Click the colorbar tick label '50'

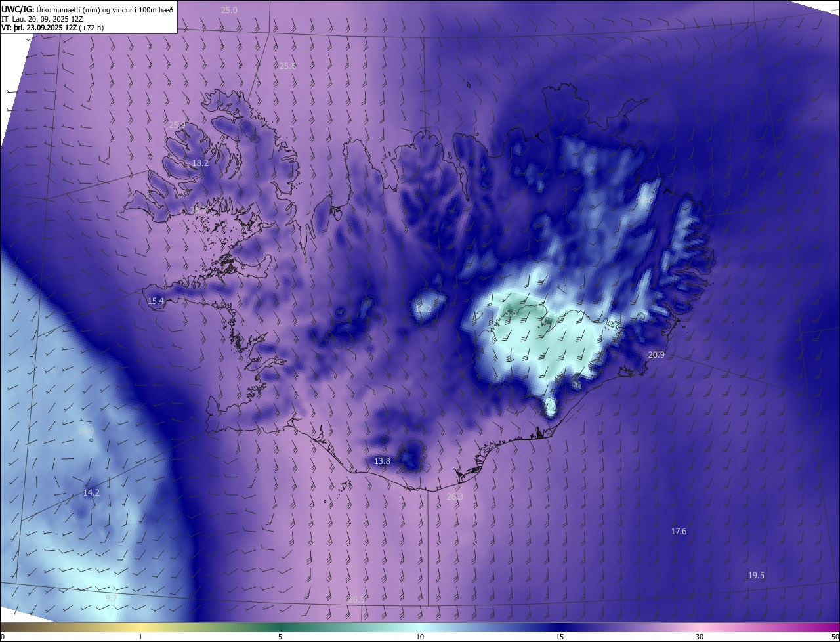[x=835, y=637]
